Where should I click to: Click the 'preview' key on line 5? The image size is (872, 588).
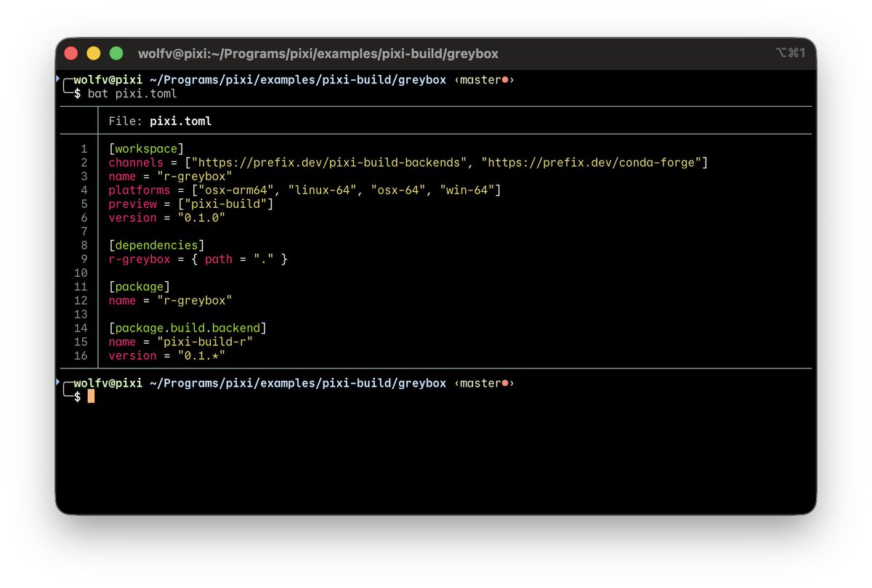click(x=132, y=204)
